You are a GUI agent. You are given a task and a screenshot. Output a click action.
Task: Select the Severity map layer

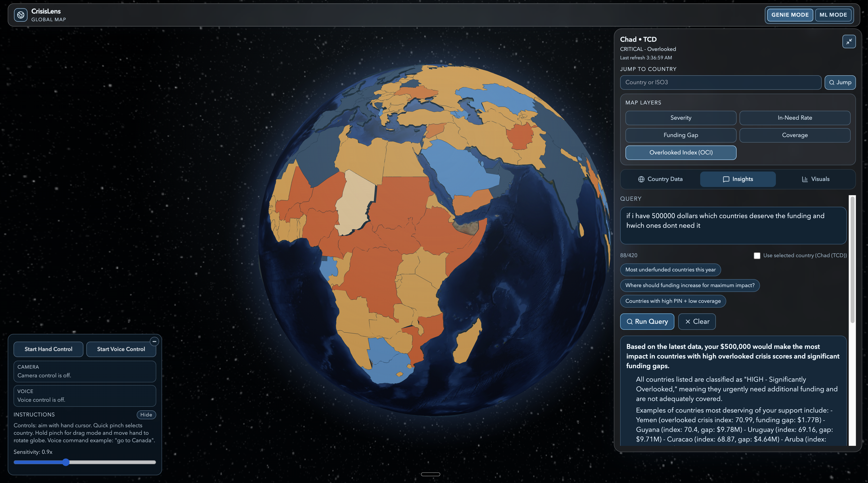click(681, 118)
